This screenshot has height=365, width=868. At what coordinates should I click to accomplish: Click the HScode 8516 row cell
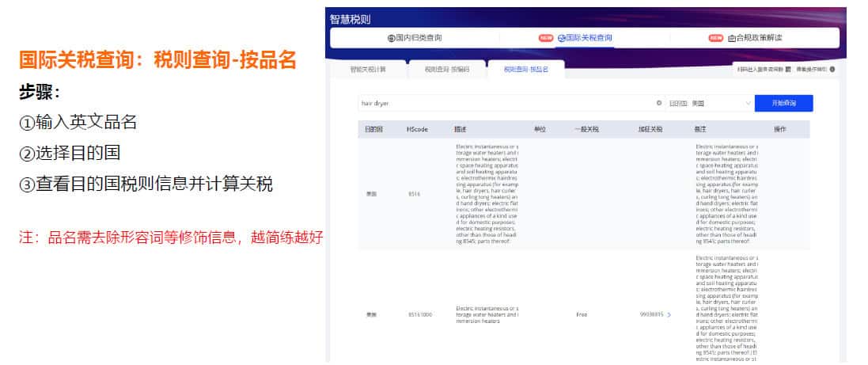(x=415, y=194)
